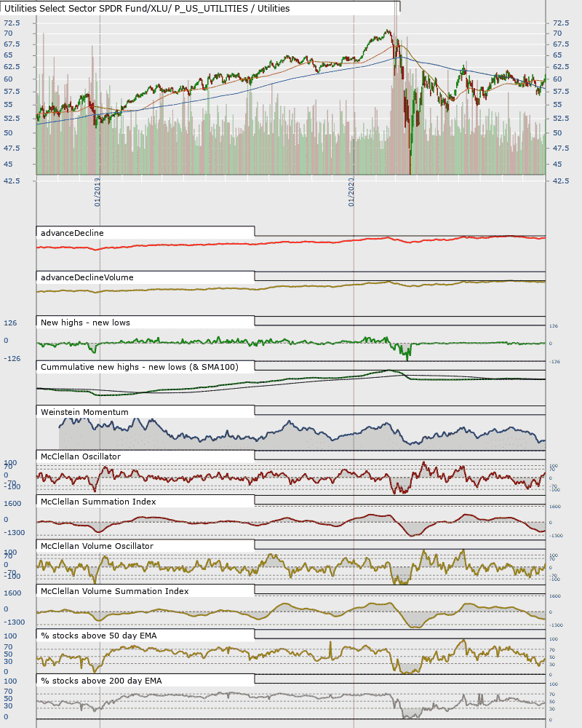Click the McClellan Summation Index label
Image resolution: width=582 pixels, height=728 pixels.
[98, 502]
